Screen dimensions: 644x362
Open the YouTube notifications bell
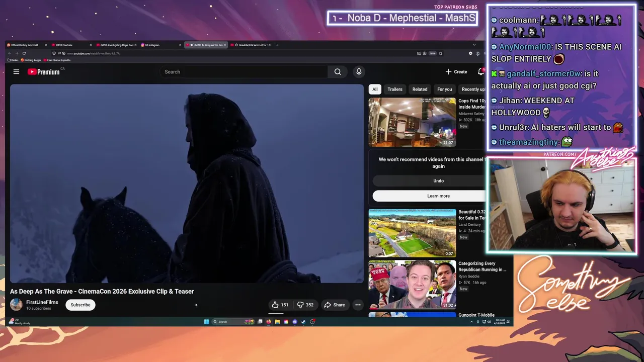click(481, 72)
